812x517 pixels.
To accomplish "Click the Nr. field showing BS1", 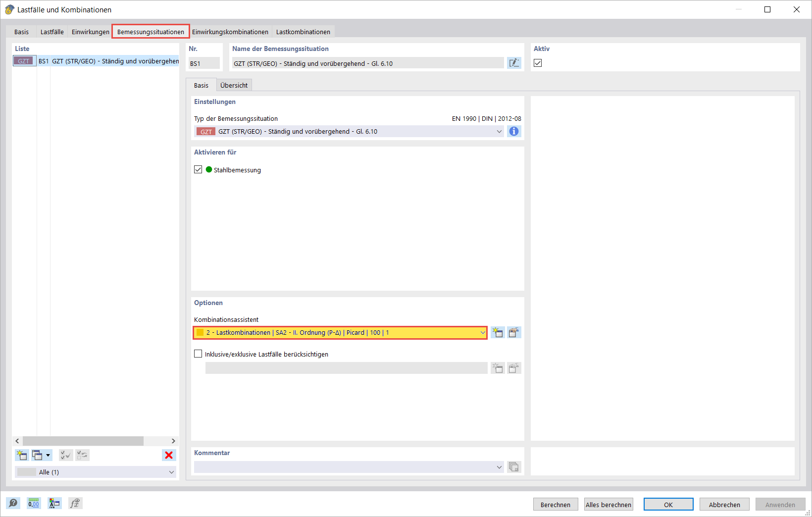I will (x=204, y=63).
